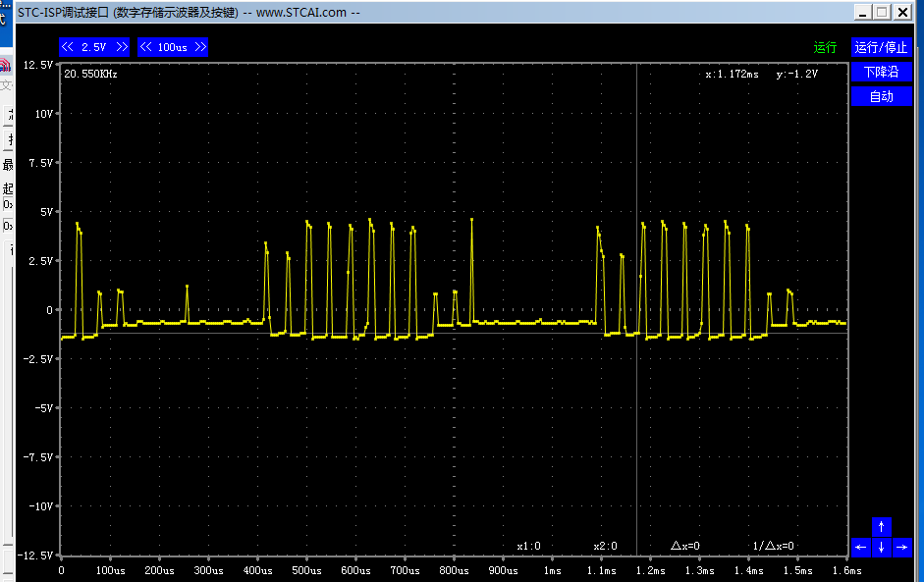
Task: Click the down arrow pan button
Action: coord(881,547)
